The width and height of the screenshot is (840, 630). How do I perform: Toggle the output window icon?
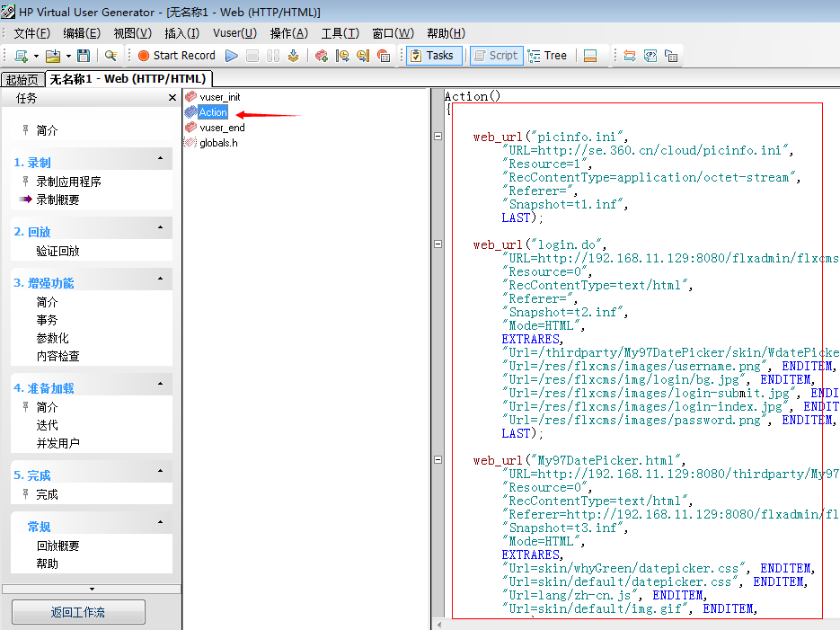click(590, 56)
